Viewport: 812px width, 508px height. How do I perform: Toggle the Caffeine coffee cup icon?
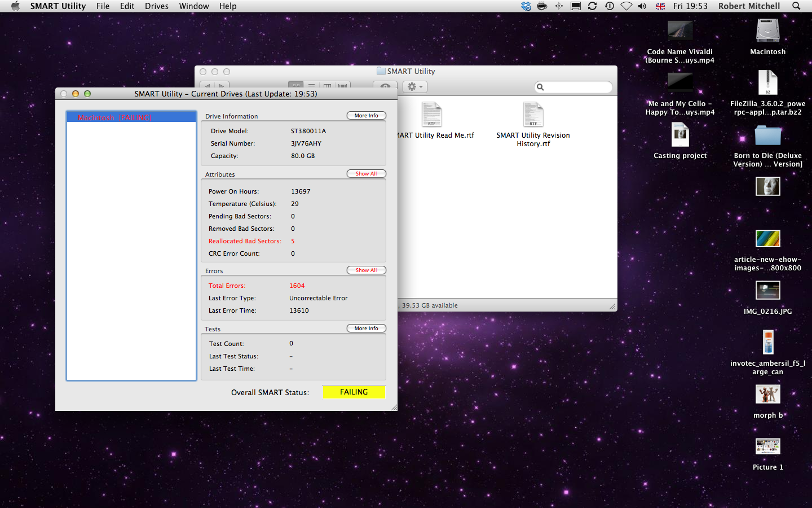pos(542,6)
